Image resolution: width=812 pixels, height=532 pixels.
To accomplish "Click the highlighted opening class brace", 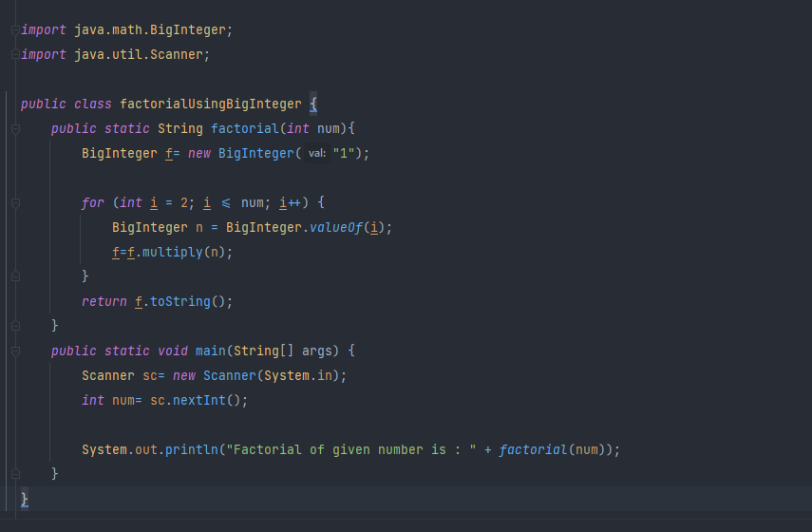I will pyautogui.click(x=313, y=104).
